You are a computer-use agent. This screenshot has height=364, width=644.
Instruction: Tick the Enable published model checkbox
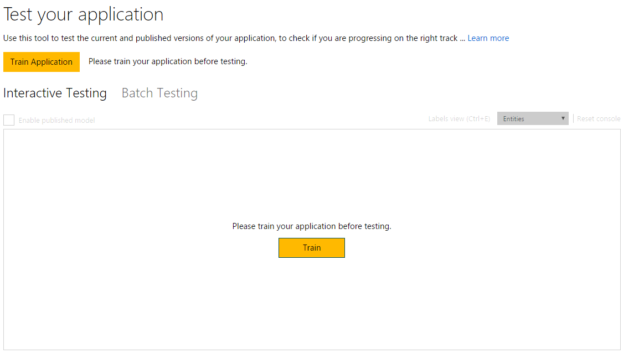[x=9, y=120]
